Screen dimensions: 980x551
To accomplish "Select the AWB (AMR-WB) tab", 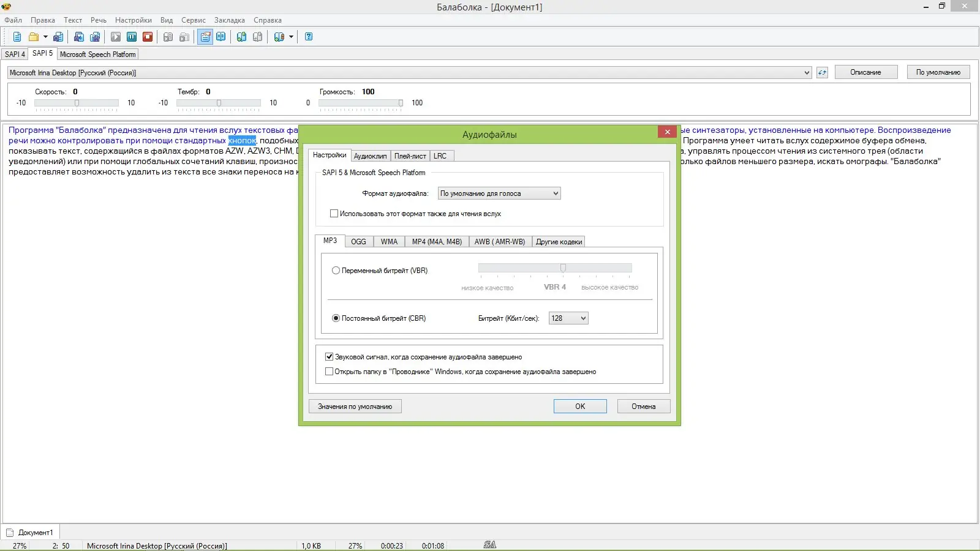I will click(x=500, y=242).
